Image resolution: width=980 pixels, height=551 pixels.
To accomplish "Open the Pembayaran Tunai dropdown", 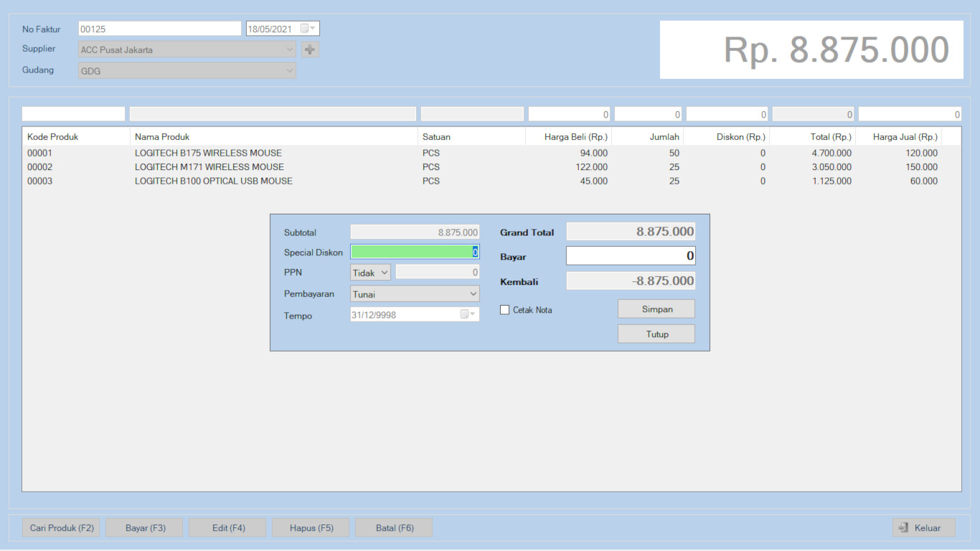I will click(415, 294).
